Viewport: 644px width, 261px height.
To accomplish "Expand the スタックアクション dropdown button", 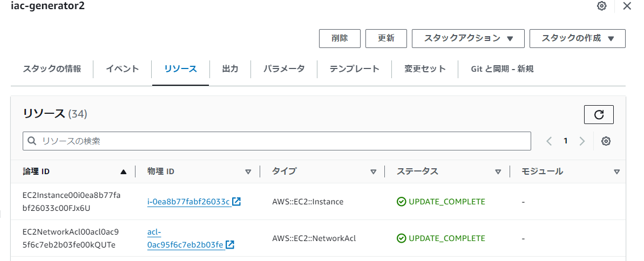I will (467, 38).
